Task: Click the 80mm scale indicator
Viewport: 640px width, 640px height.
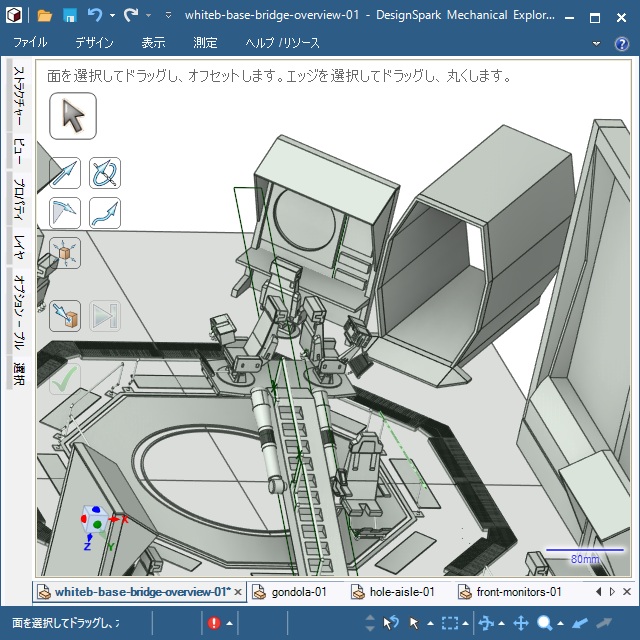Action: 585,555
